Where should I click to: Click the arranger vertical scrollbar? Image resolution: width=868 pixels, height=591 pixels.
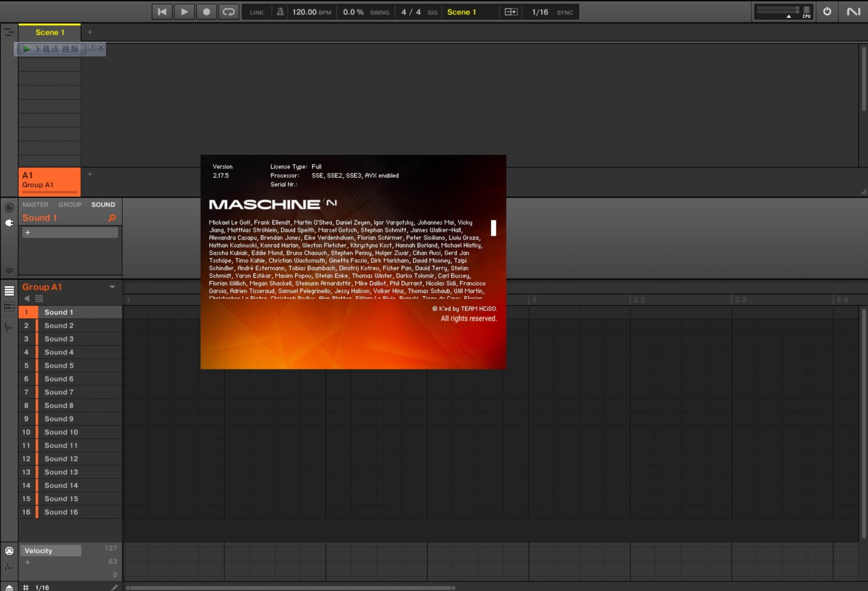864,79
